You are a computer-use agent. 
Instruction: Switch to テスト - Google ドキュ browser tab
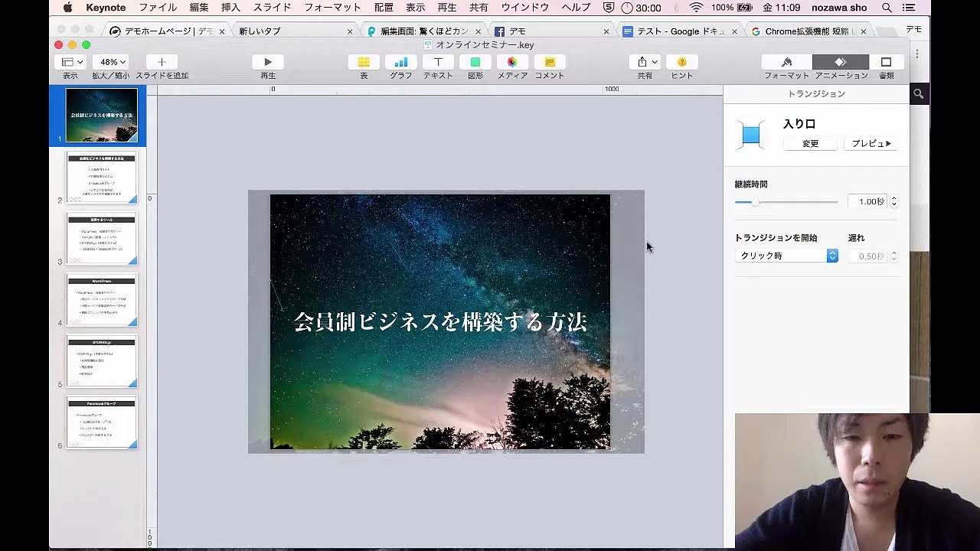(x=680, y=31)
